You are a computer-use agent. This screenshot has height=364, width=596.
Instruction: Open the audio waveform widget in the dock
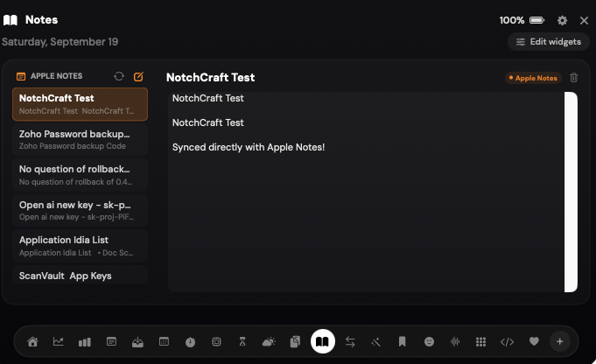pos(455,341)
